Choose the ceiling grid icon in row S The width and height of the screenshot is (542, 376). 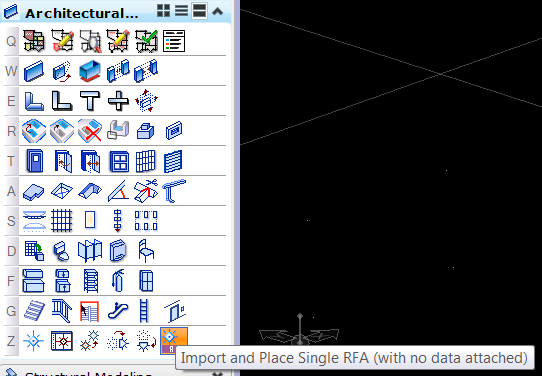(x=62, y=220)
